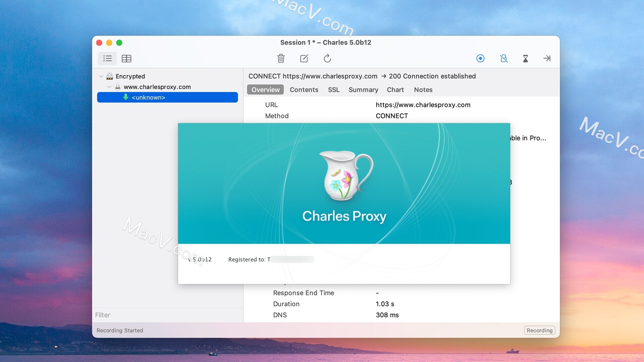Select the SSL tab
Viewport: 644px width, 362px height.
click(x=334, y=89)
